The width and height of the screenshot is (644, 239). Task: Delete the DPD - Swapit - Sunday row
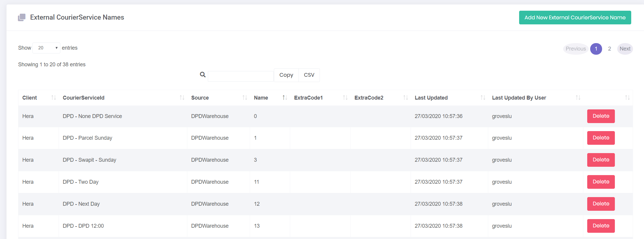tap(601, 160)
